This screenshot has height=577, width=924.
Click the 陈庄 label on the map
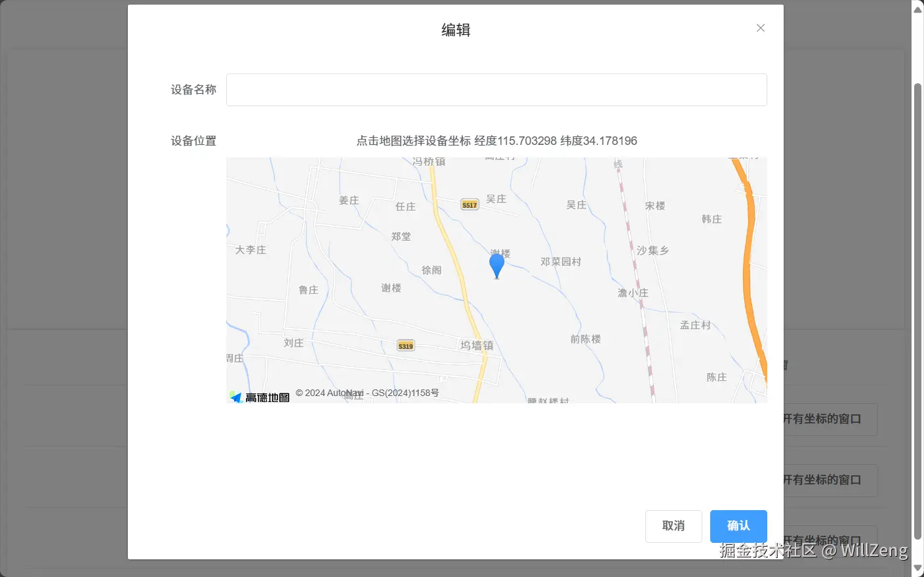tap(717, 378)
